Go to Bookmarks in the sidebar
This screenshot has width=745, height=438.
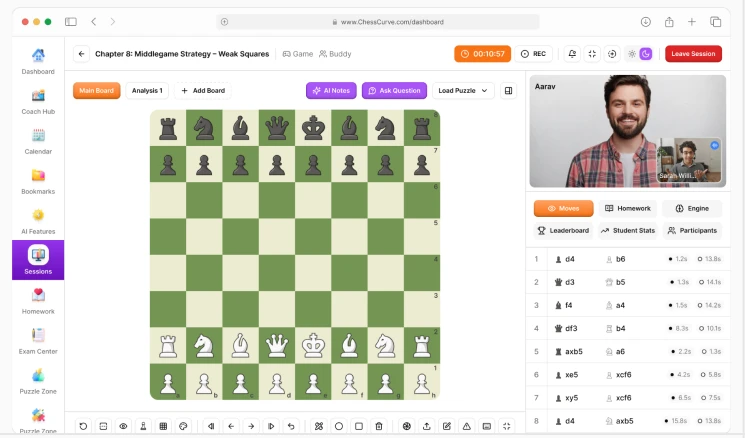pos(38,181)
